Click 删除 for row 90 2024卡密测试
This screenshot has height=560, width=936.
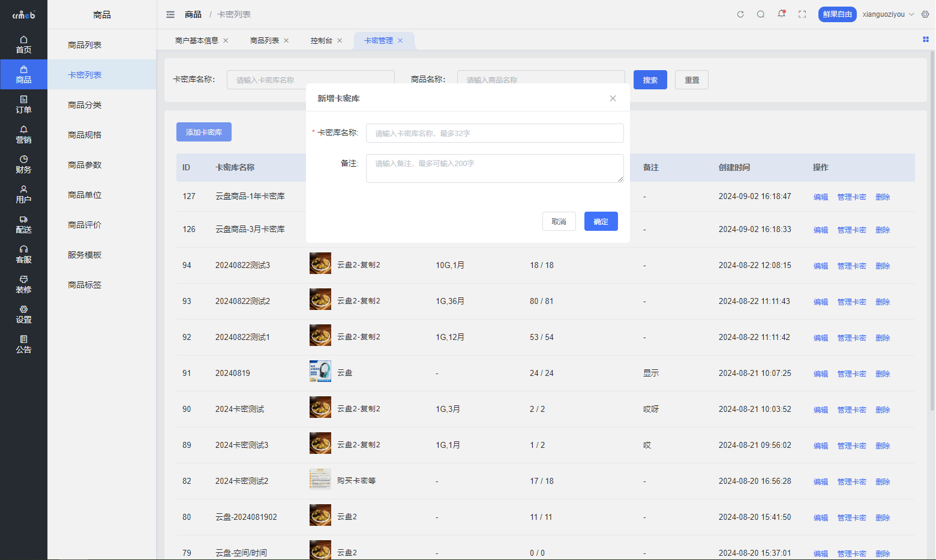tap(883, 410)
